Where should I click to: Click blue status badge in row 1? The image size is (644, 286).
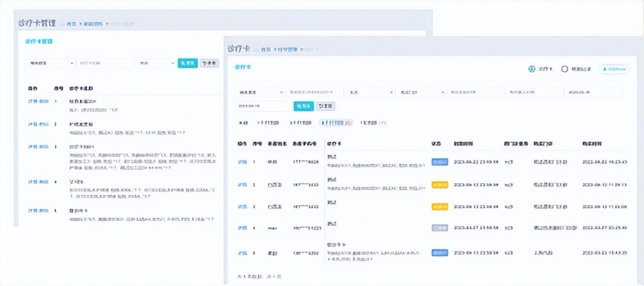(439, 162)
